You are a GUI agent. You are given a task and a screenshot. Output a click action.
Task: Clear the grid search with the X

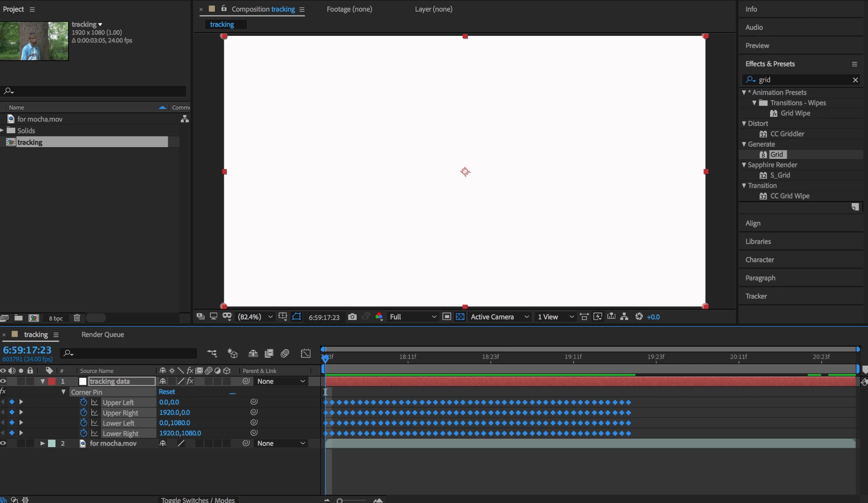click(x=855, y=80)
